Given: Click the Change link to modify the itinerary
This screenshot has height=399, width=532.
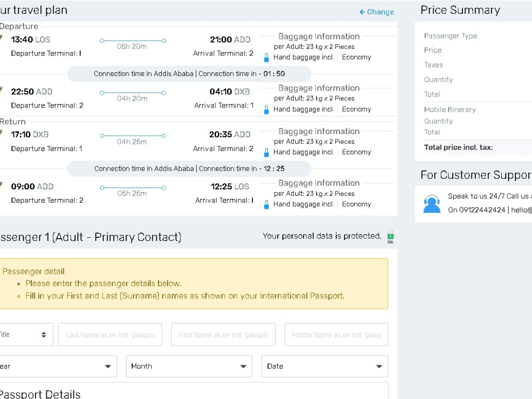Looking at the screenshot, I should click(x=380, y=12).
